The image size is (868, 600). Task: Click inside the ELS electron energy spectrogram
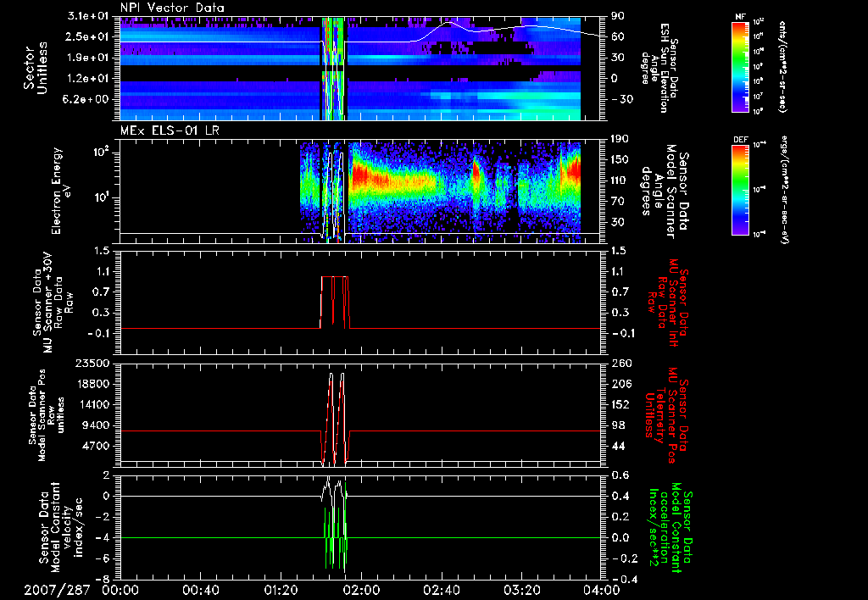(360, 191)
